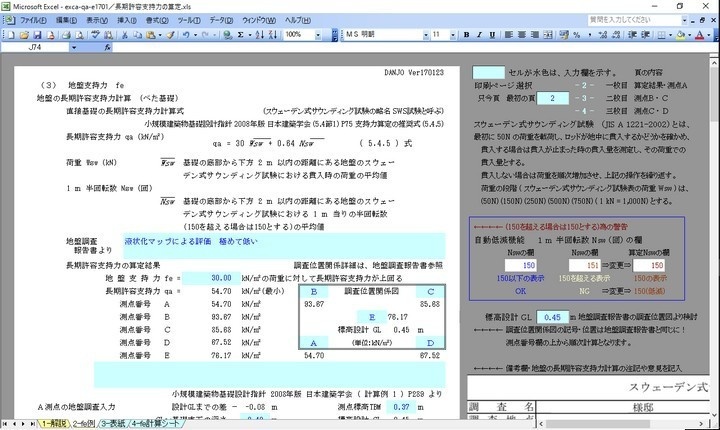Click the first sheet tab scroll arrow
The height and width of the screenshot is (430, 720).
[5, 424]
